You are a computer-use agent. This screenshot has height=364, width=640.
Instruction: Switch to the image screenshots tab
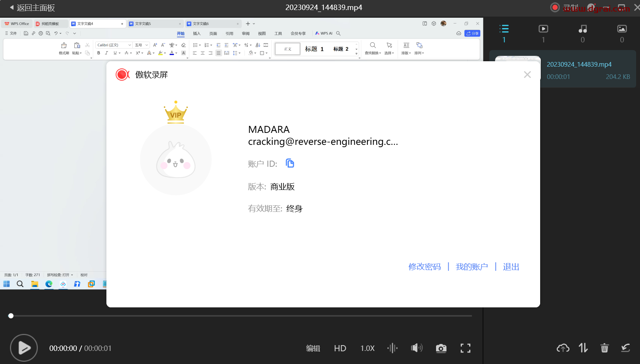(622, 29)
